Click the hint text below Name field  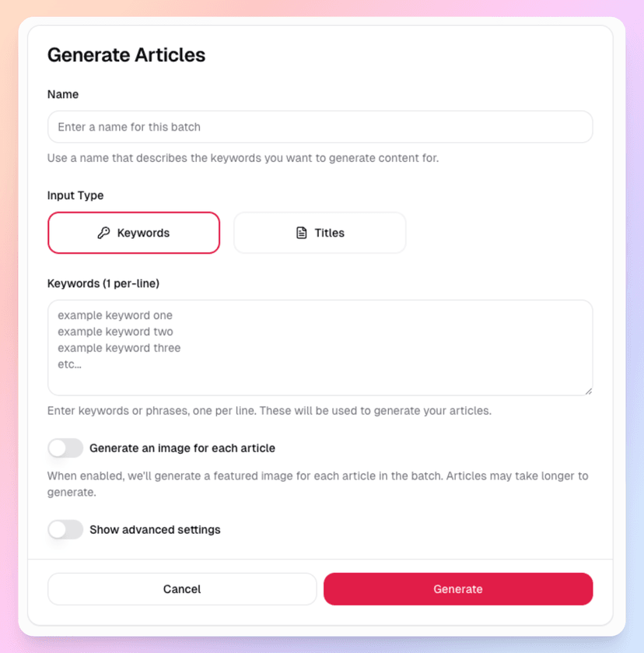click(243, 158)
